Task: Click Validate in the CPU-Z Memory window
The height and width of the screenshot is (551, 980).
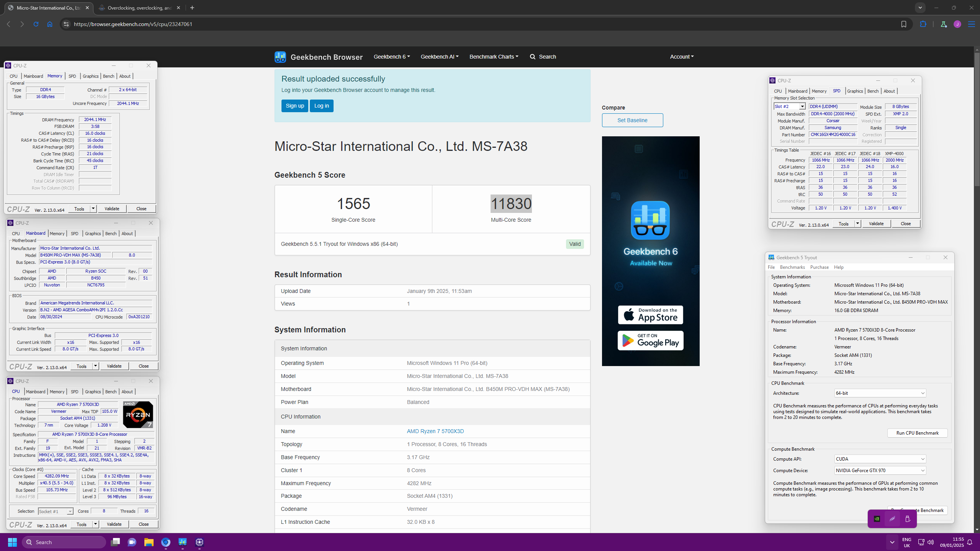Action: 112,209
